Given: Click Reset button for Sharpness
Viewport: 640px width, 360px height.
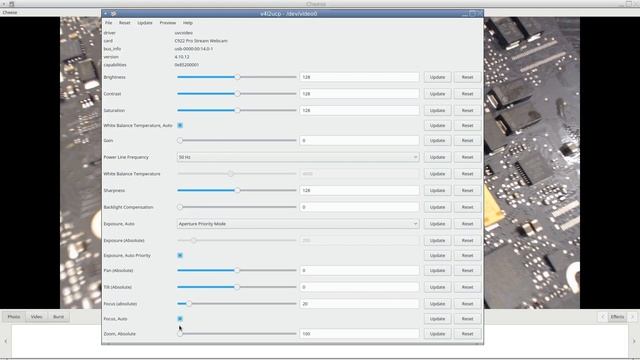Looking at the screenshot, I should [467, 190].
